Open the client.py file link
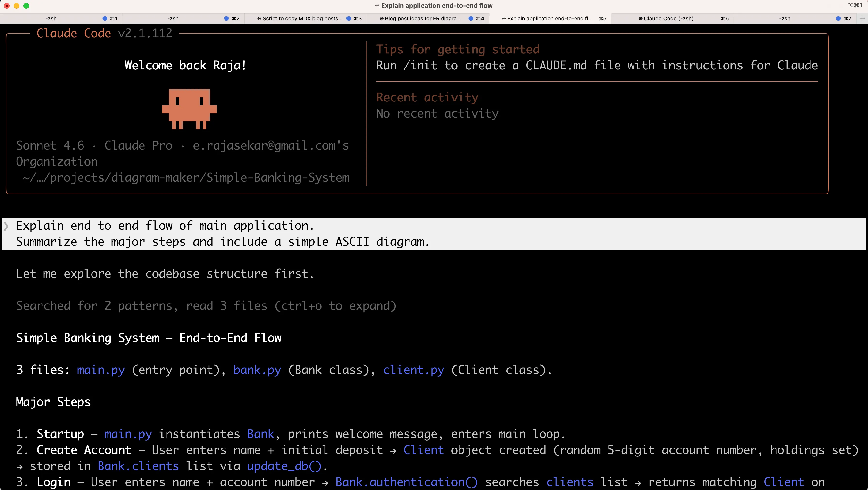Viewport: 868px width, 490px height. click(414, 370)
